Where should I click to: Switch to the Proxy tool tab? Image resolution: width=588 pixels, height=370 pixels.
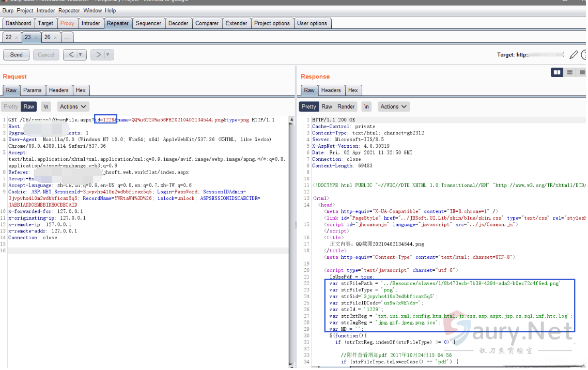pyautogui.click(x=67, y=23)
